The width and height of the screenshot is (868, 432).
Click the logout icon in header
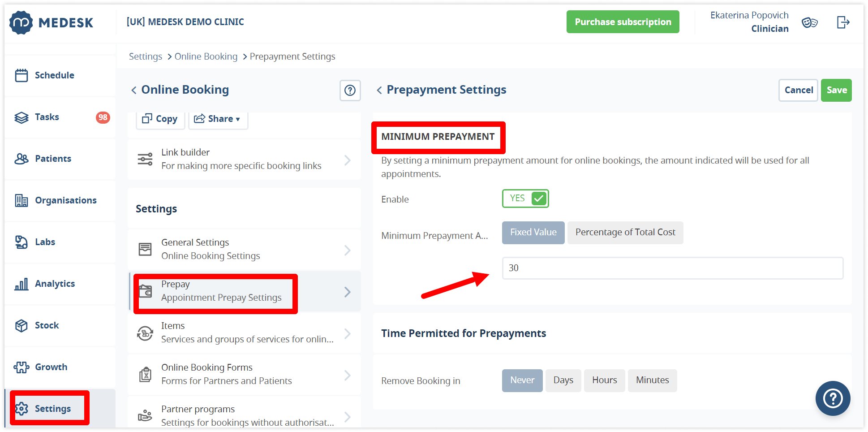pos(843,22)
